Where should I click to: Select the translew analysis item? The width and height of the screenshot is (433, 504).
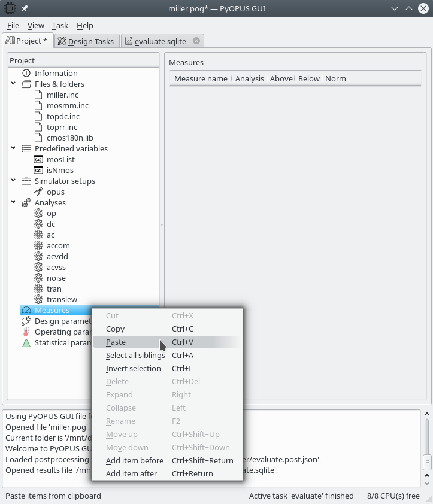(x=62, y=299)
